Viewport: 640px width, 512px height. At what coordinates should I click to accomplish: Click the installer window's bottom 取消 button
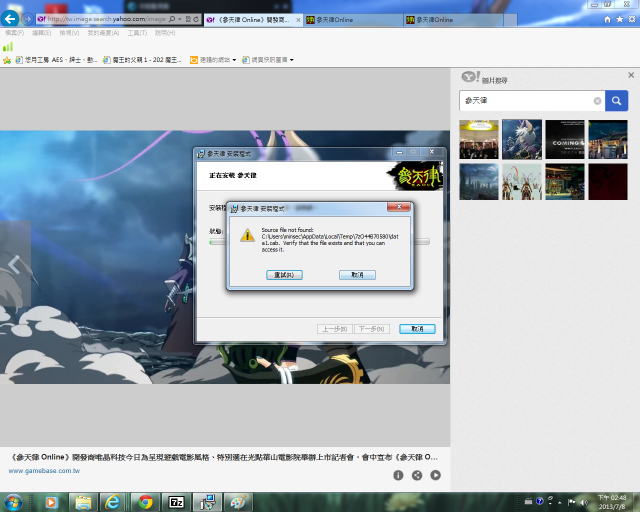417,329
